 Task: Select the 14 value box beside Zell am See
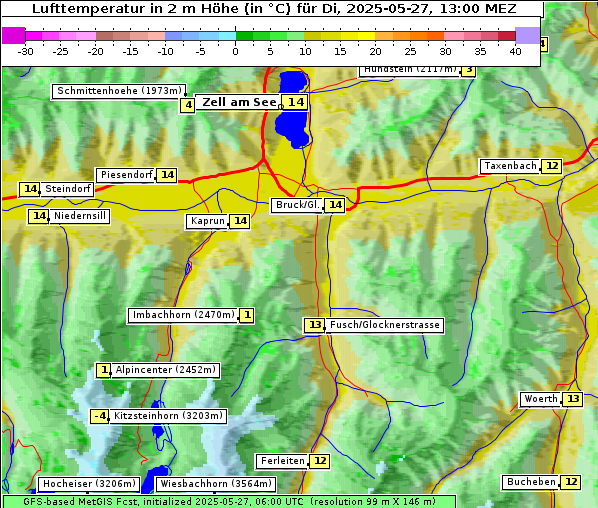295,102
